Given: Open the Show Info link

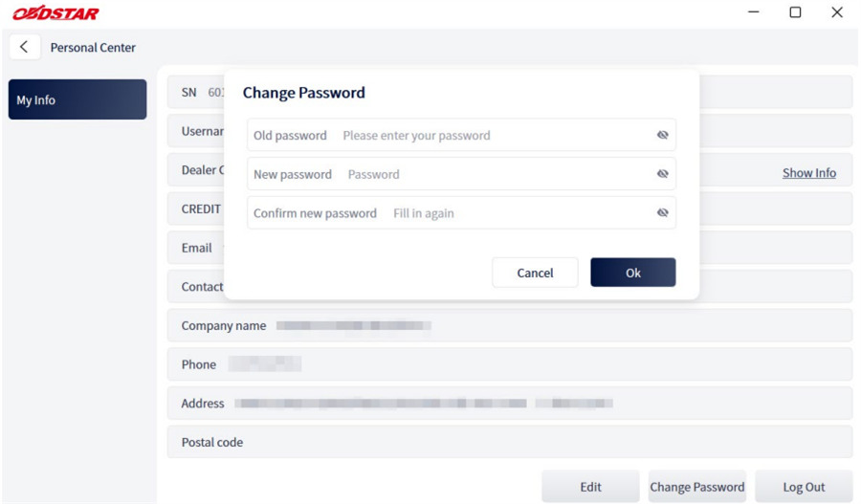Looking at the screenshot, I should click(x=808, y=173).
